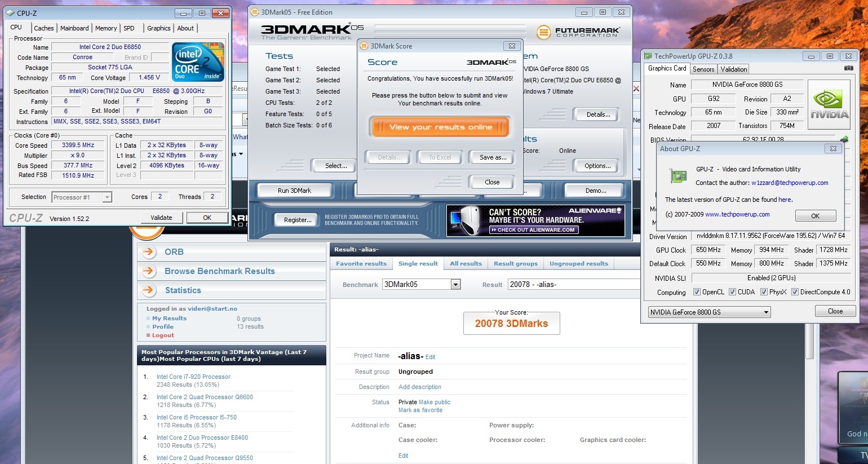Open the Browse Benchmark Results link
The width and height of the screenshot is (868, 464).
pos(220,271)
